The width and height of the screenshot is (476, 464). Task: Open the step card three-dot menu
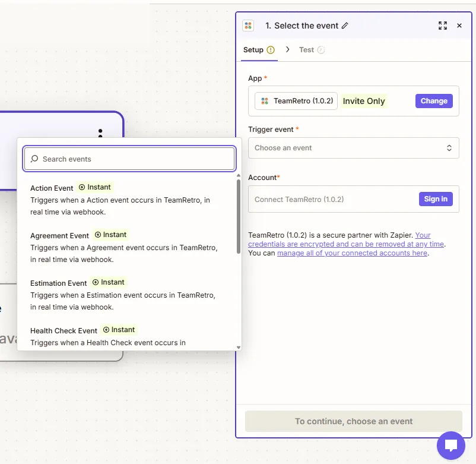click(x=100, y=133)
